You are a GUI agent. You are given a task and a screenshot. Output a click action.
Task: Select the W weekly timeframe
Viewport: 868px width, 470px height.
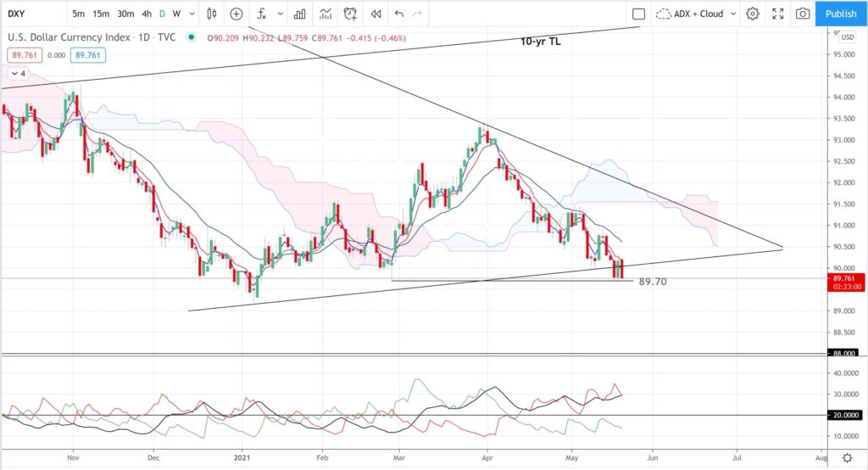(176, 14)
